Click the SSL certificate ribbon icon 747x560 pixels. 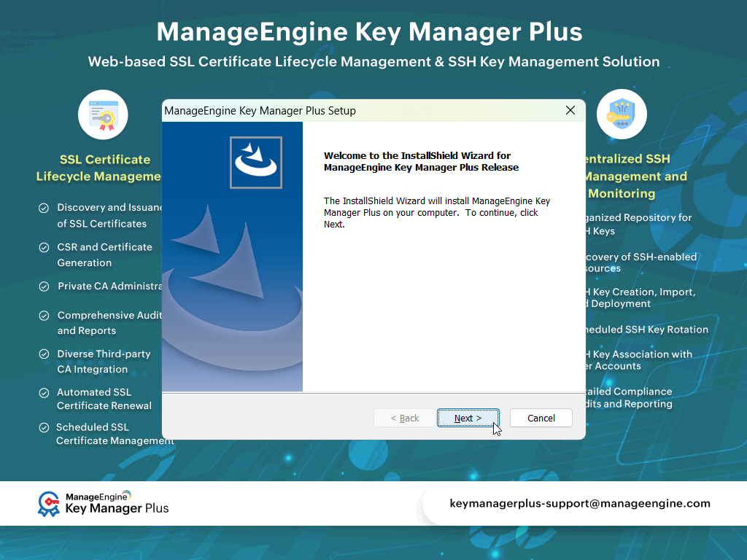click(x=103, y=114)
